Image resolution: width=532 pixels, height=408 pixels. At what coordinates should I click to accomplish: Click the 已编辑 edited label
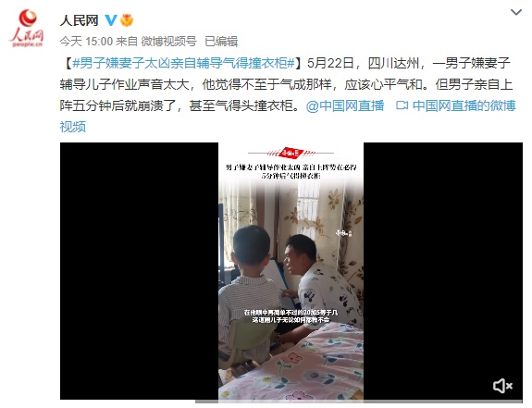point(221,42)
